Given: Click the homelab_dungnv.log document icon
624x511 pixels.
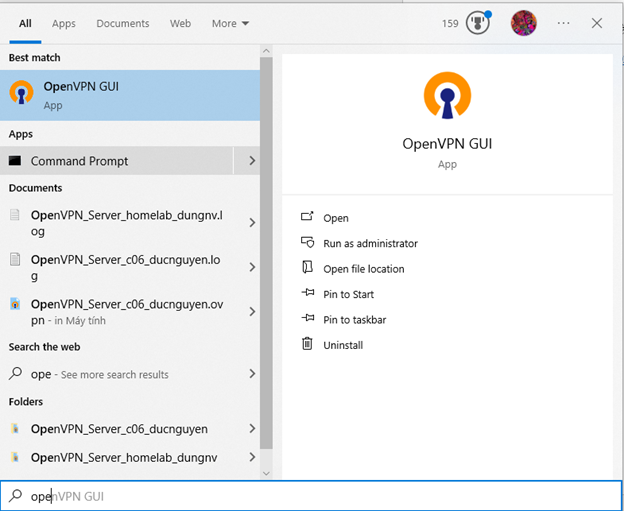Looking at the screenshot, I should [15, 215].
